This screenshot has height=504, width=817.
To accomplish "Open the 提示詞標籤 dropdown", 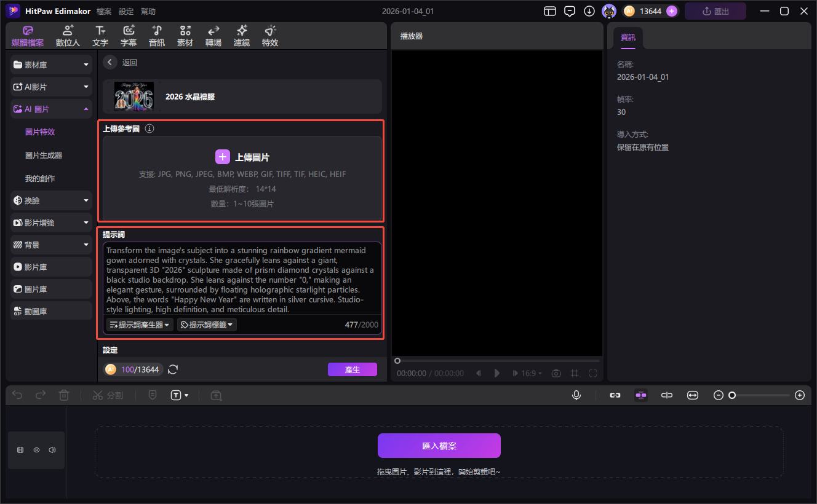I will point(207,325).
